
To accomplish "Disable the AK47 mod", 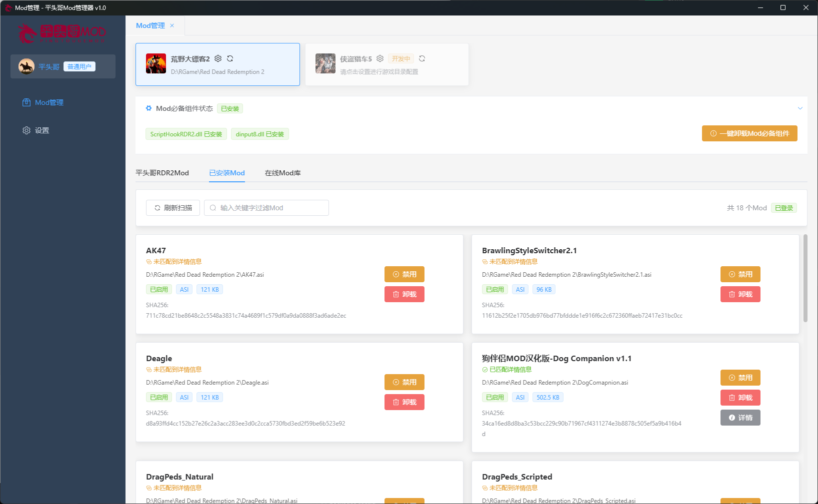I will (404, 274).
